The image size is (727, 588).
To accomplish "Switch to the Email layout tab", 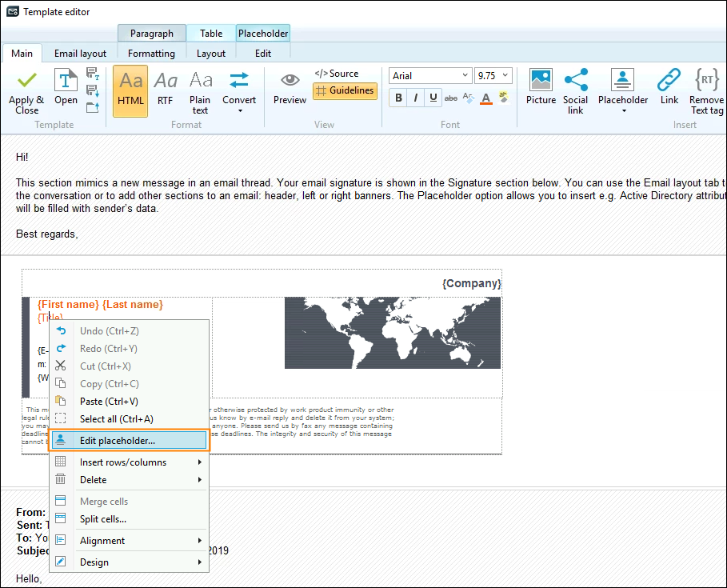I will tap(80, 54).
